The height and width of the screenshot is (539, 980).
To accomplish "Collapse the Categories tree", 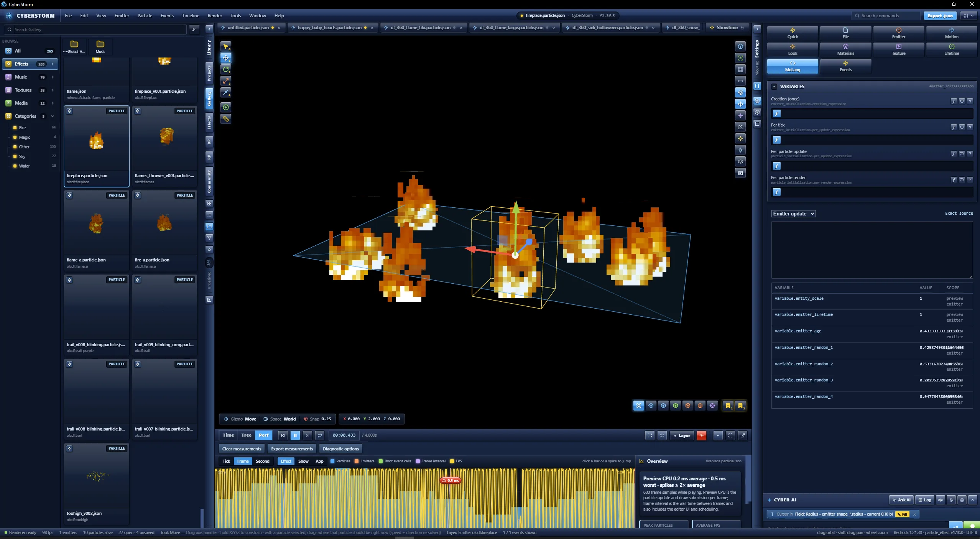I will point(53,116).
